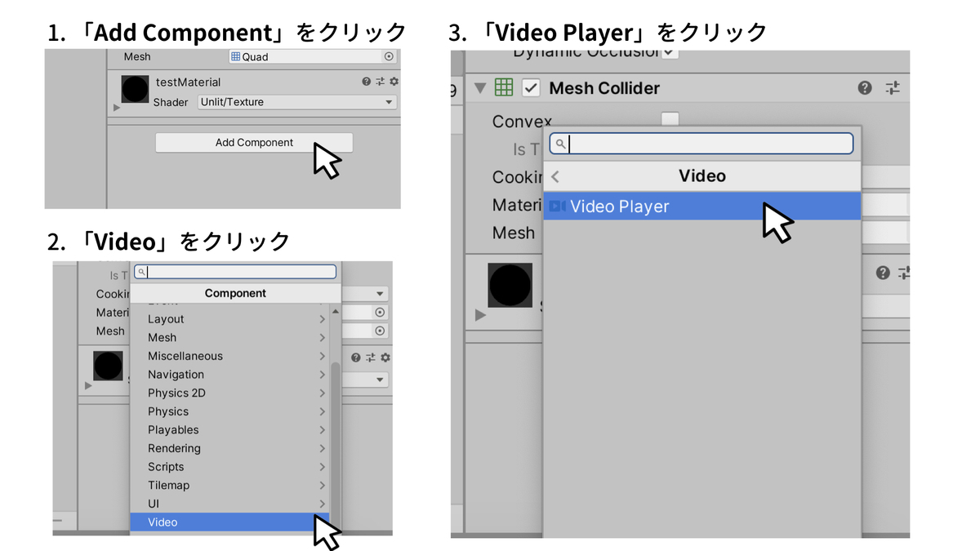Disable the Mesh Collider enable checkbox
This screenshot has height=551, width=980.
[531, 87]
